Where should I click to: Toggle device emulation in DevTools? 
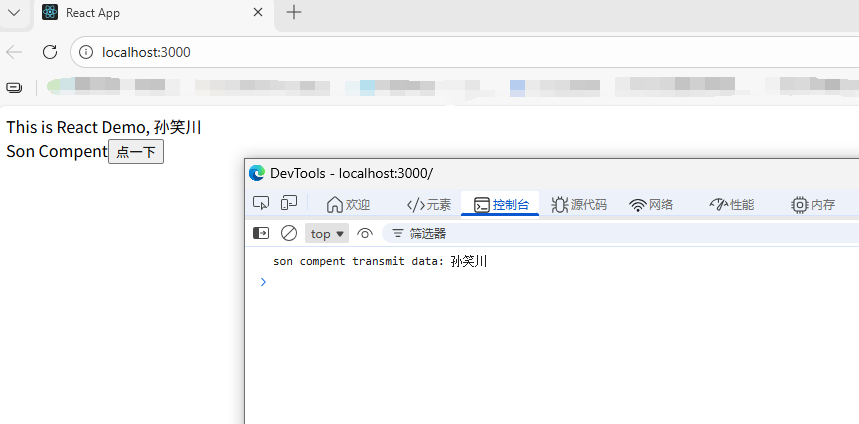tap(289, 203)
